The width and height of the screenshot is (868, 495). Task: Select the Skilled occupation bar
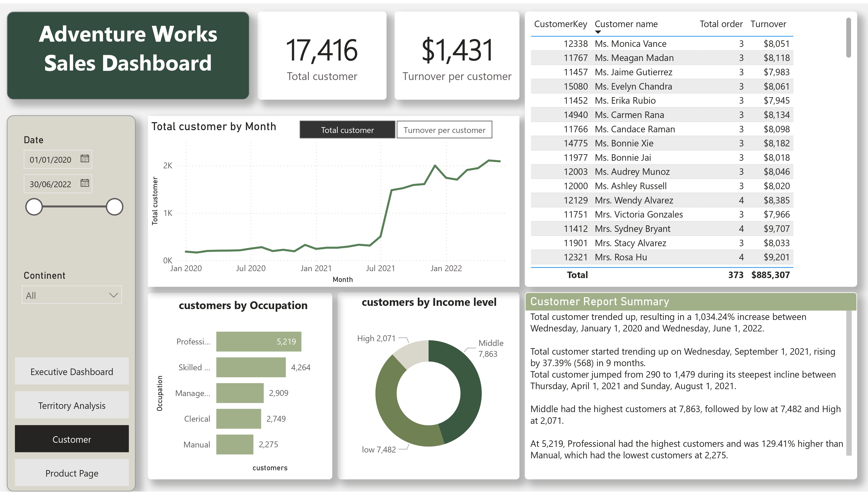[x=251, y=367]
